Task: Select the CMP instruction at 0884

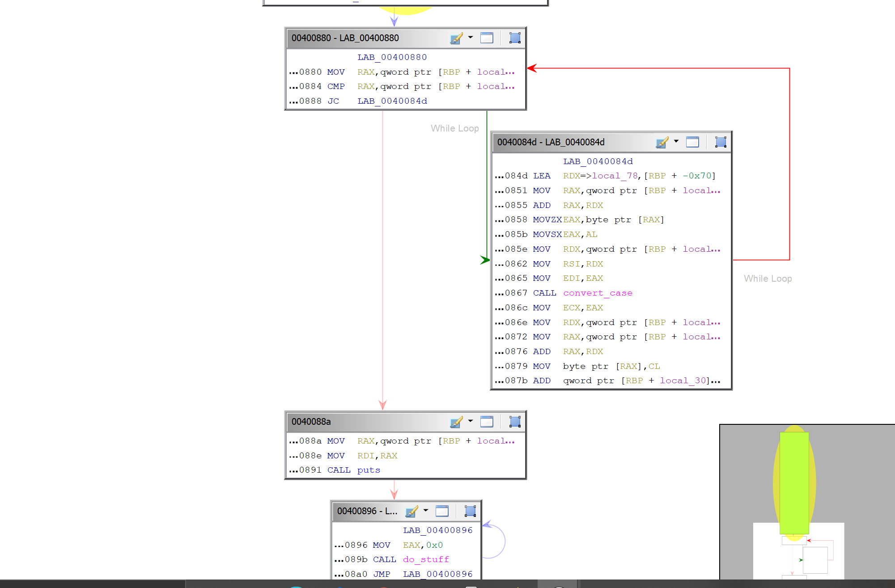Action: pyautogui.click(x=335, y=86)
